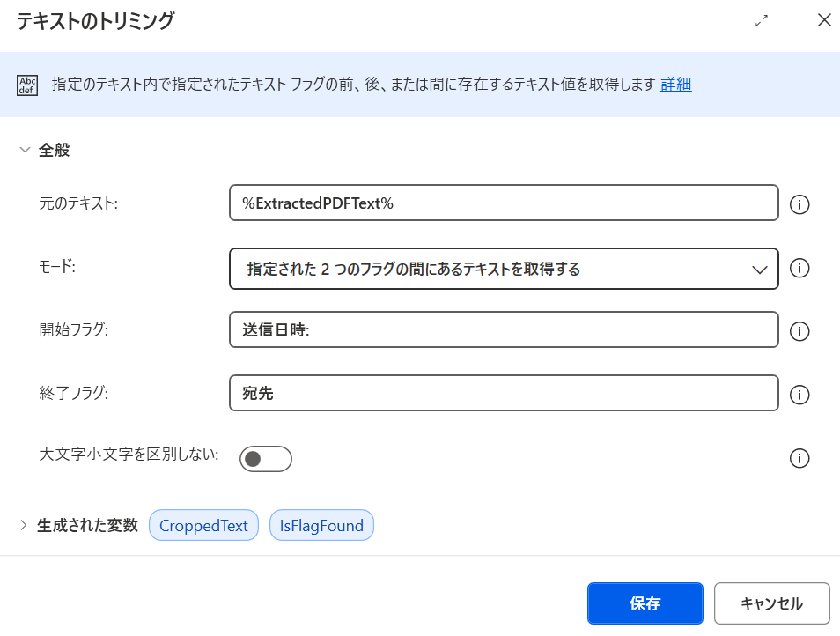Click the info icon next to モード dropdown
This screenshot has height=636, width=840.
pos(799,268)
